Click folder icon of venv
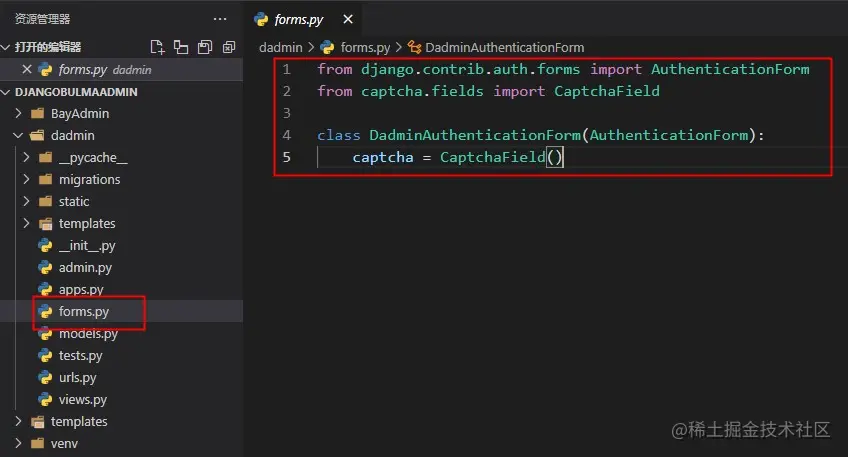This screenshot has width=848, height=457. click(x=37, y=443)
